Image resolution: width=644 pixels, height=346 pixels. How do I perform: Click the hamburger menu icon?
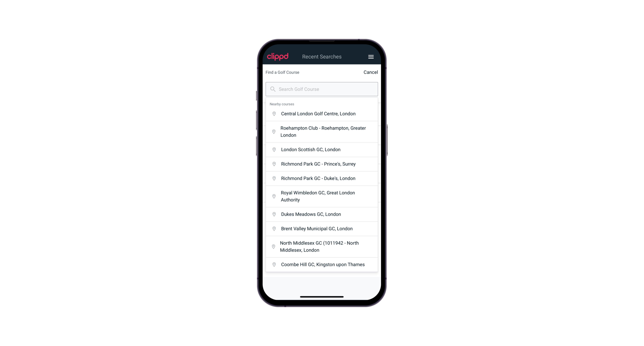(x=371, y=57)
